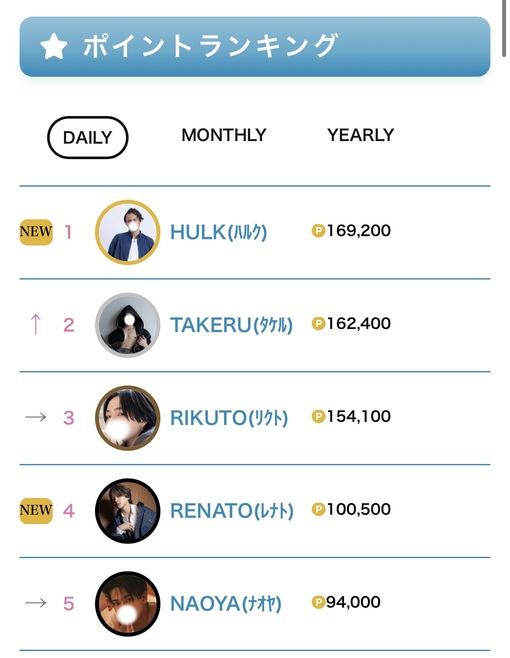
Task: Open the RIKUTO(リクト) profile link
Action: click(229, 418)
